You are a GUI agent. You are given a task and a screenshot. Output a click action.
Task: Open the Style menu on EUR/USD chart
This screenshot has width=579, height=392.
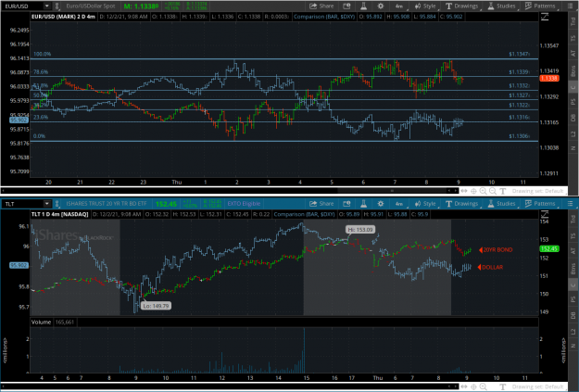click(425, 6)
